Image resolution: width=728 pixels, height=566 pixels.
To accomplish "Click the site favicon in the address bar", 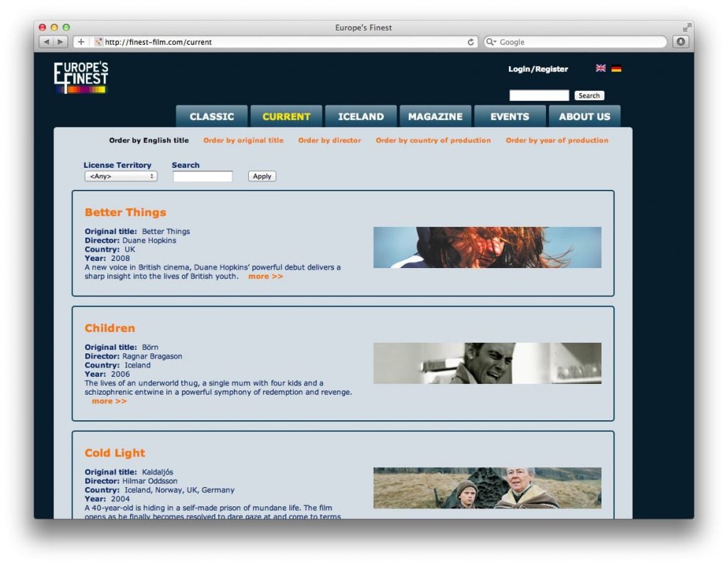I will click(98, 42).
